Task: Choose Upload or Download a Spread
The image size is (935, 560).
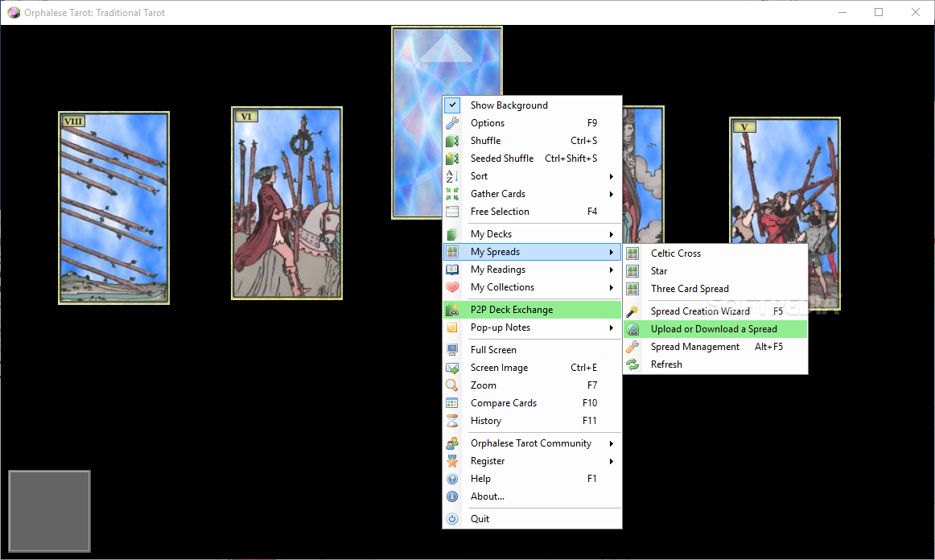Action: pyautogui.click(x=715, y=329)
